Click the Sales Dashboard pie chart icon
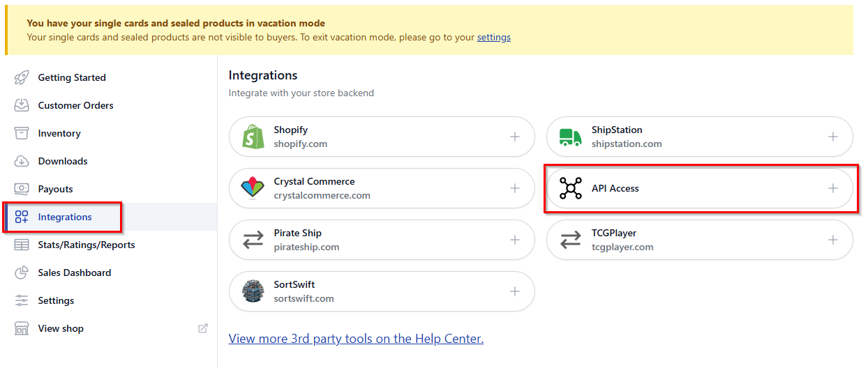 [x=22, y=273]
